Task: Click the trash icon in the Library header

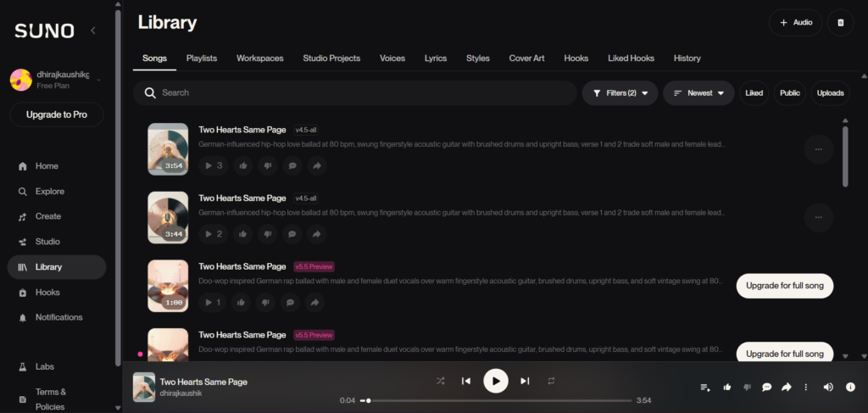Action: tap(840, 23)
